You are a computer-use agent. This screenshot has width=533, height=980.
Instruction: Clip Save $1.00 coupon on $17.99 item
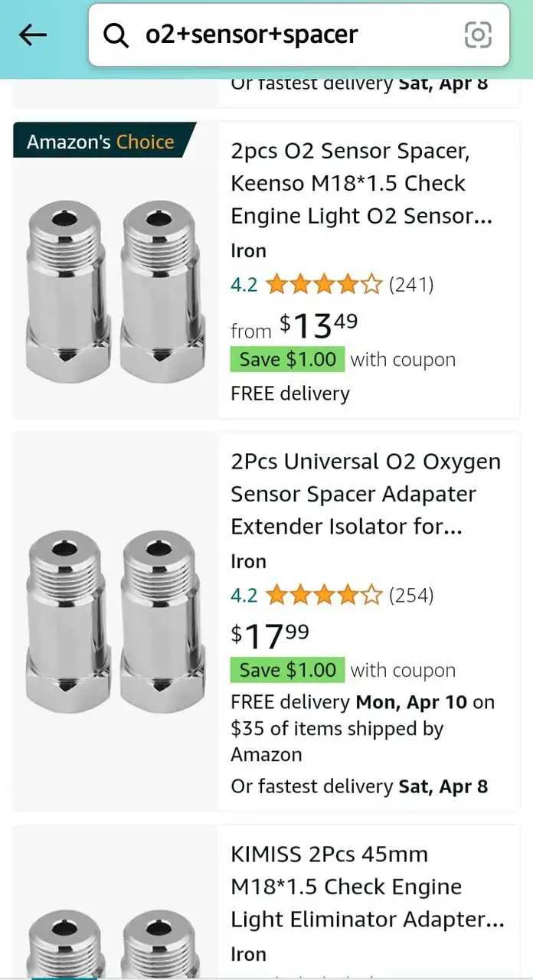pyautogui.click(x=287, y=670)
